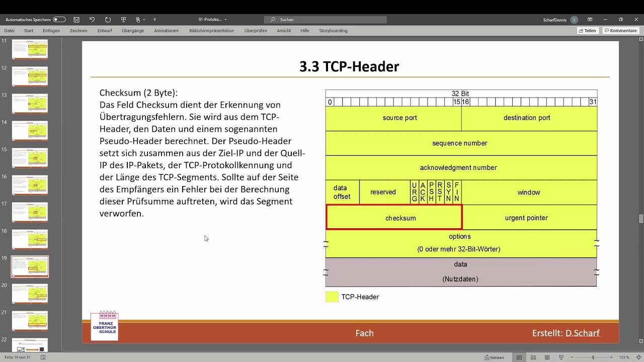Open the Zeichnen tab
The height and width of the screenshot is (362, 644).
point(78,31)
